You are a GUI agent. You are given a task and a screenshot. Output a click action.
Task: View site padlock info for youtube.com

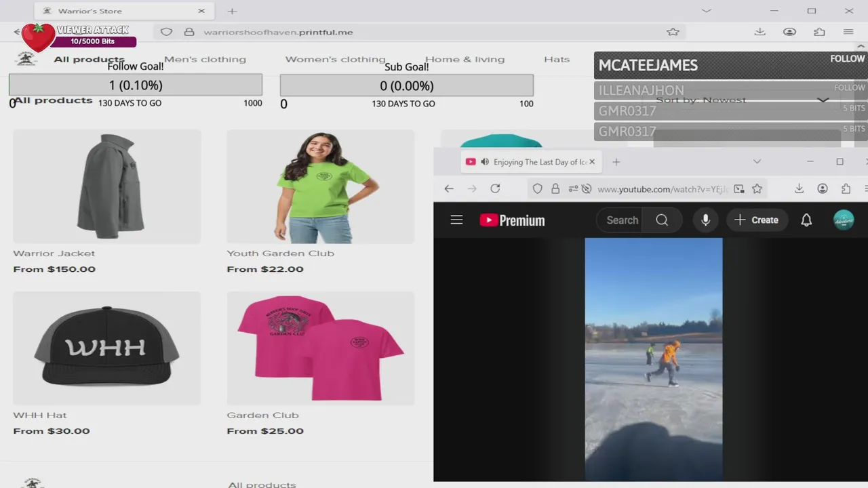click(555, 189)
